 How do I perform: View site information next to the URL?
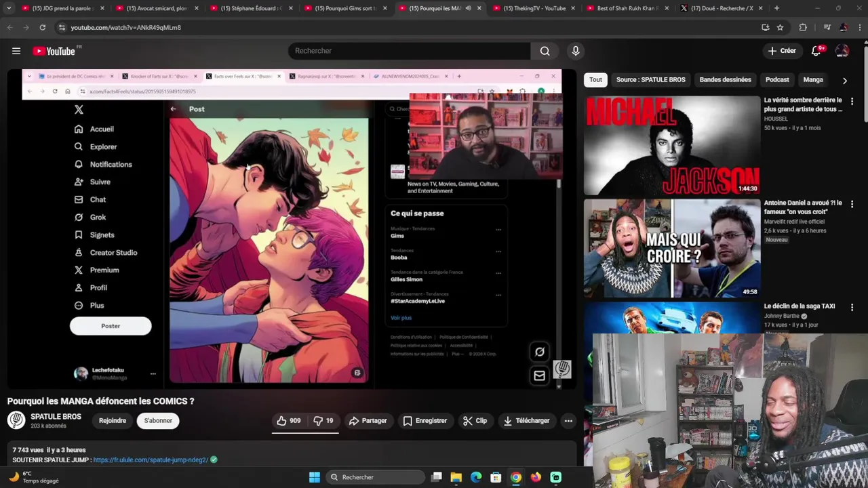(x=62, y=27)
